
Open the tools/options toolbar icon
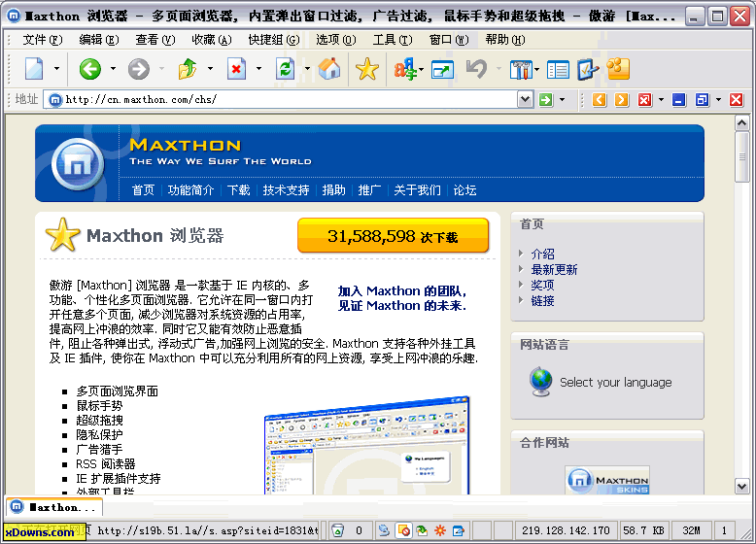tap(521, 69)
